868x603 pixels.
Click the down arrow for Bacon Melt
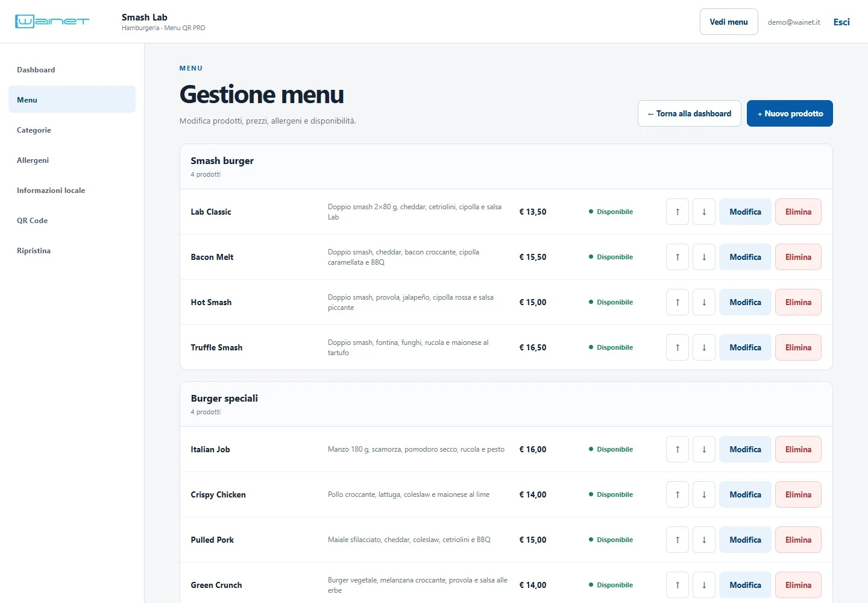point(704,257)
